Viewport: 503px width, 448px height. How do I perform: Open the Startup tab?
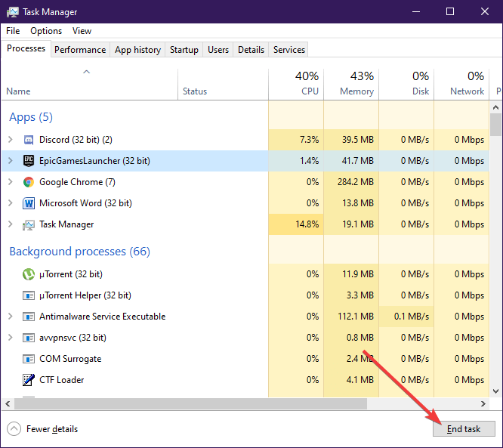(184, 50)
